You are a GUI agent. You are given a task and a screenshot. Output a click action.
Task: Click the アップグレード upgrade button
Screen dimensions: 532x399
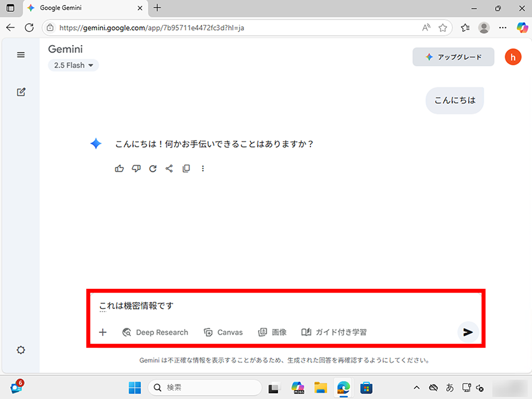pyautogui.click(x=453, y=57)
